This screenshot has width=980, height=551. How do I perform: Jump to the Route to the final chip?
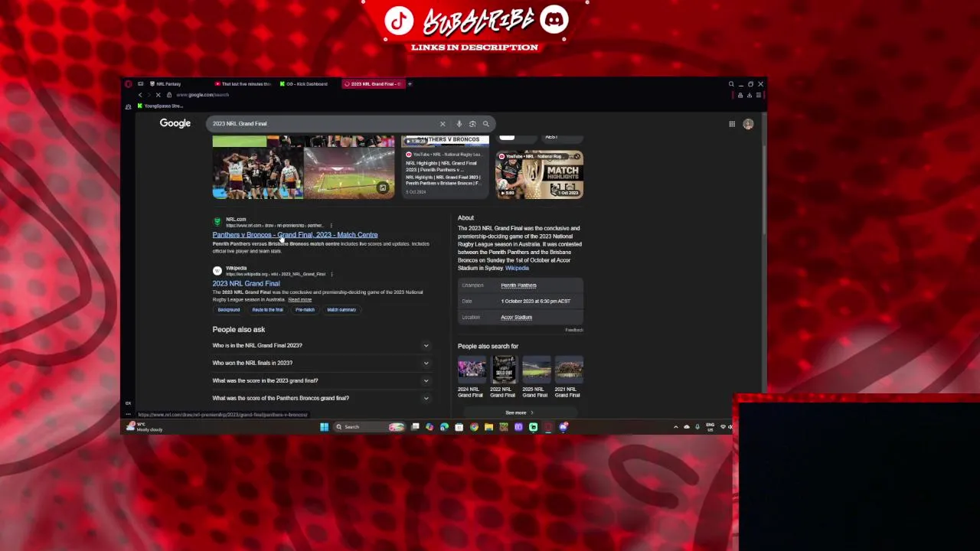coord(267,310)
